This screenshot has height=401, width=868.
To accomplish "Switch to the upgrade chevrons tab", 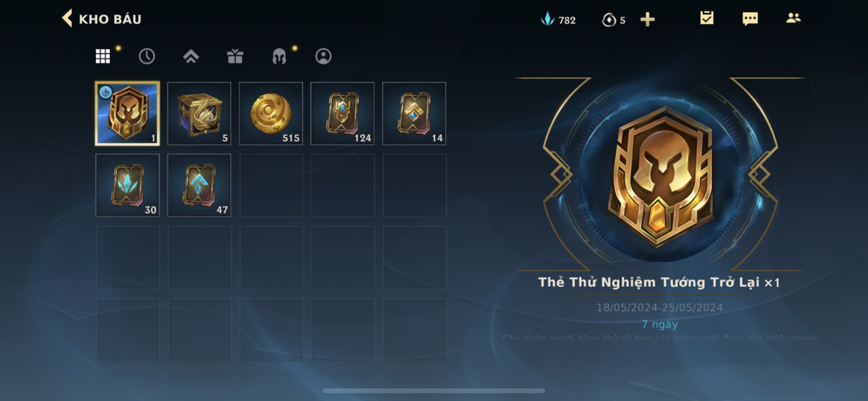I will tap(191, 56).
